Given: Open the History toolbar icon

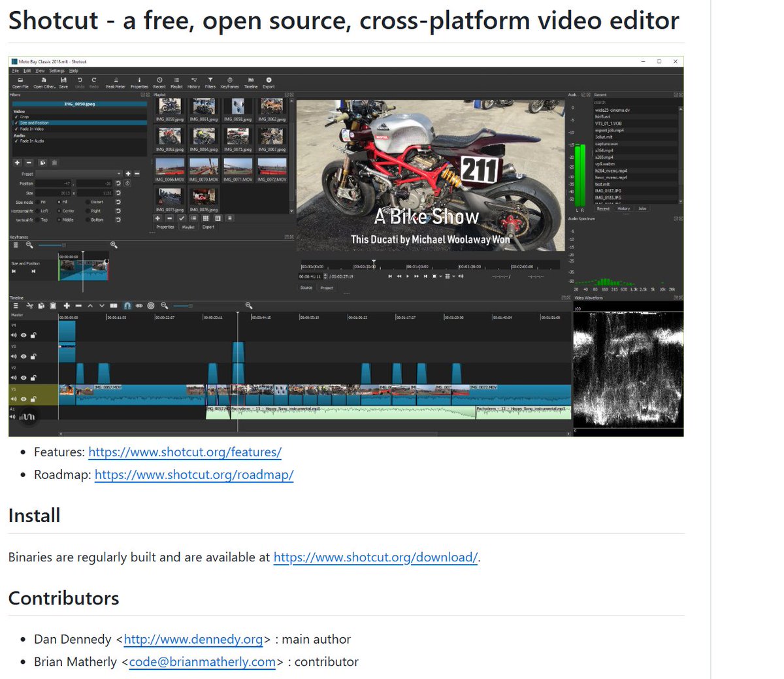Looking at the screenshot, I should (194, 82).
